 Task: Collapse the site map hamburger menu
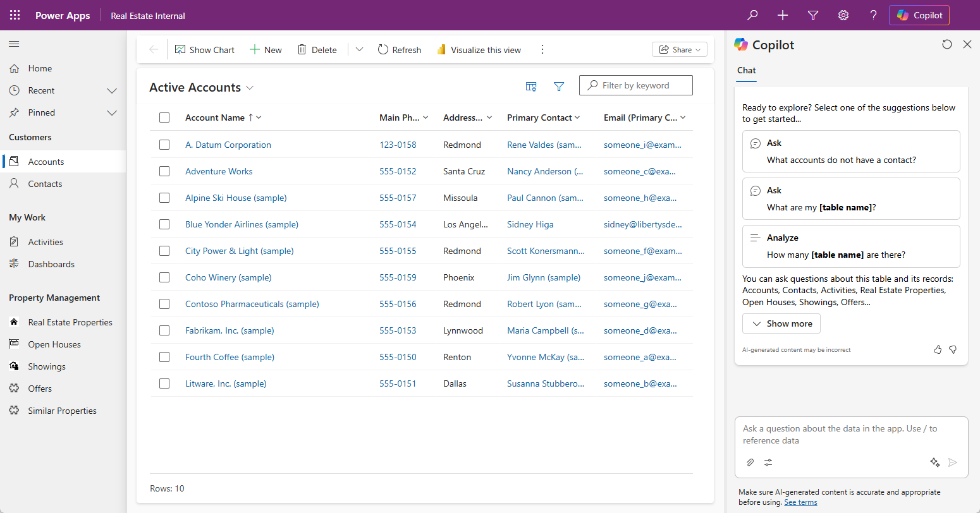(x=14, y=44)
